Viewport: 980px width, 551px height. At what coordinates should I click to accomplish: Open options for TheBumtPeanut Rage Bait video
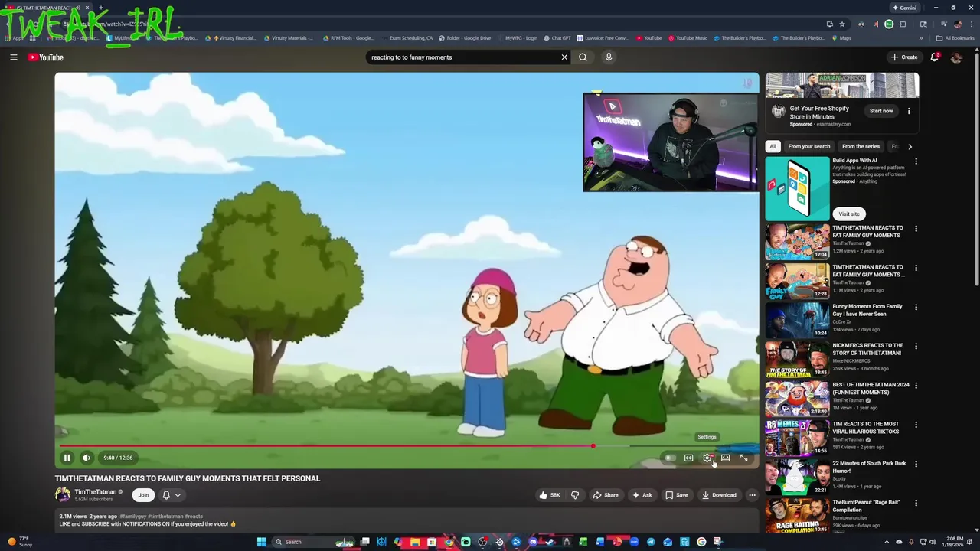916,504
